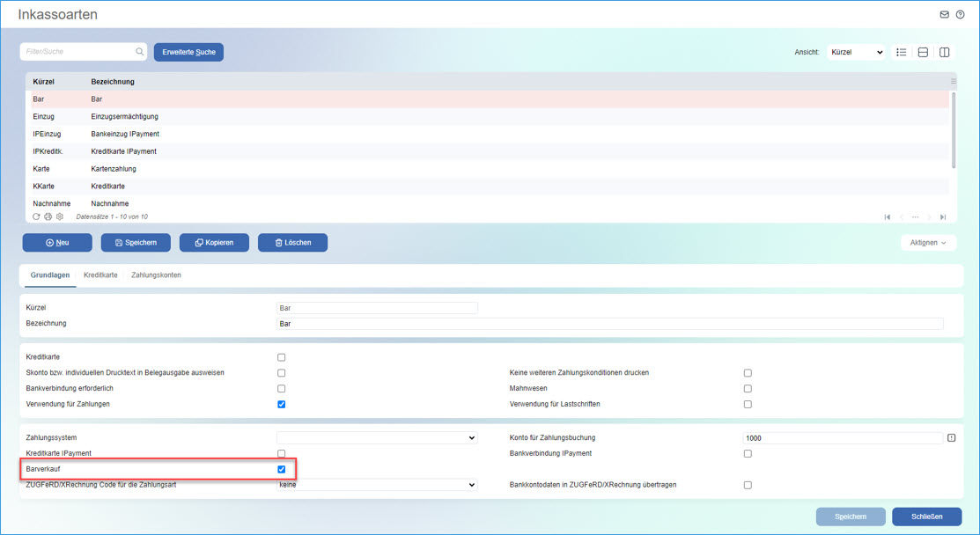Screen dimensions: 980x535
Task: Refresh the Inkassoarten record list
Action: click(36, 216)
